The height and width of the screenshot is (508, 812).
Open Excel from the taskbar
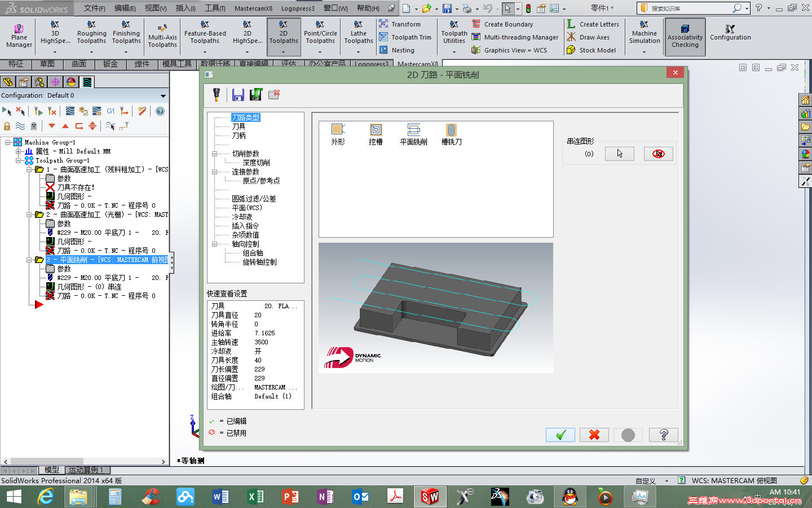coord(255,497)
